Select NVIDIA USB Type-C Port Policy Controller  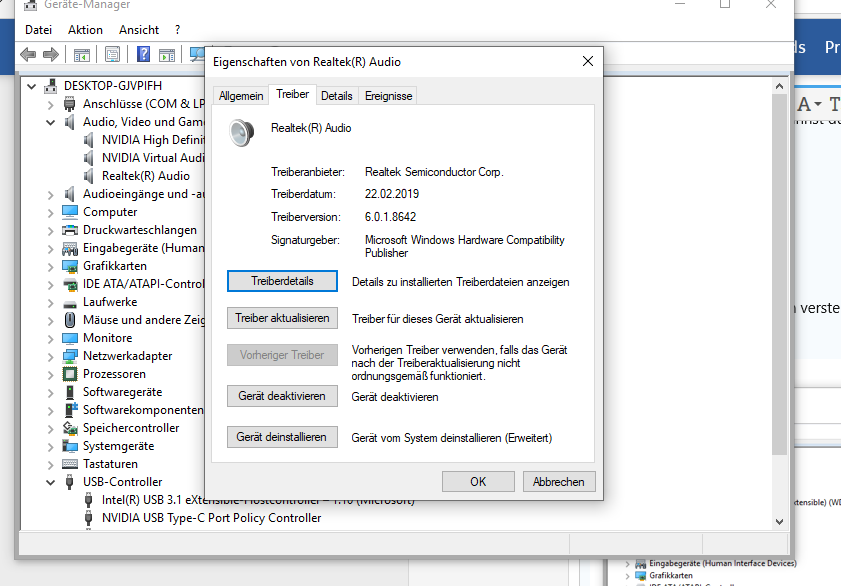point(211,518)
